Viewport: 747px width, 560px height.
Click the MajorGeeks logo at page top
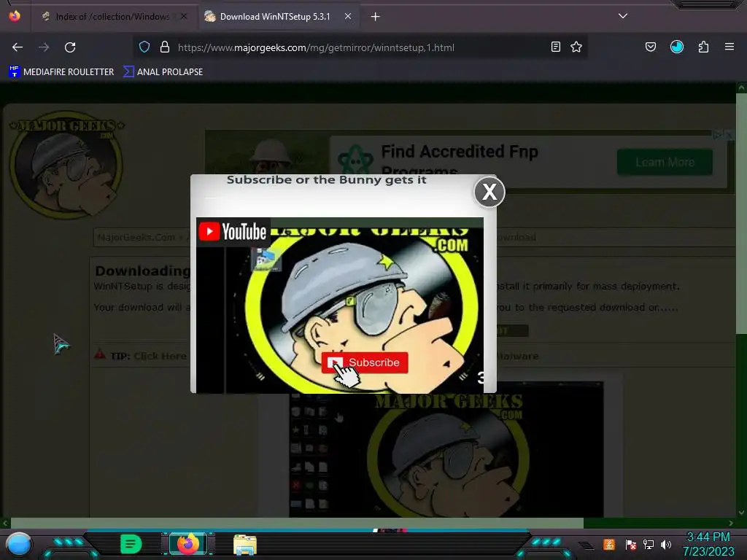click(66, 164)
